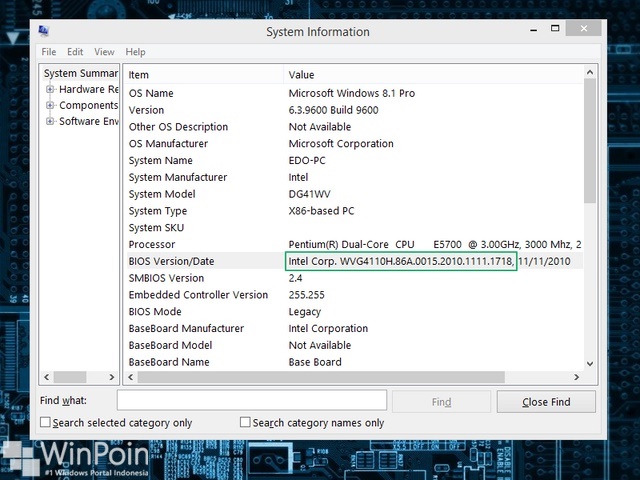Select the OS Manufacturer row

click(x=353, y=144)
